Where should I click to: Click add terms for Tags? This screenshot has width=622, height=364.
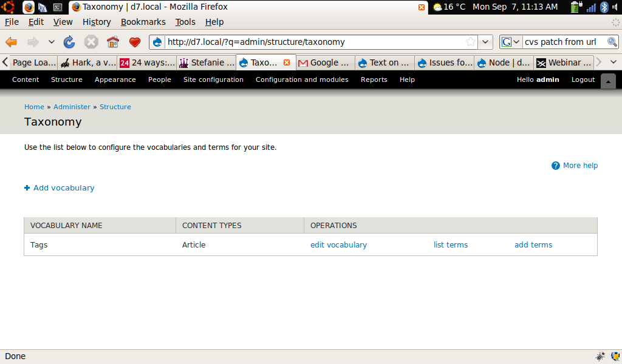[533, 244]
